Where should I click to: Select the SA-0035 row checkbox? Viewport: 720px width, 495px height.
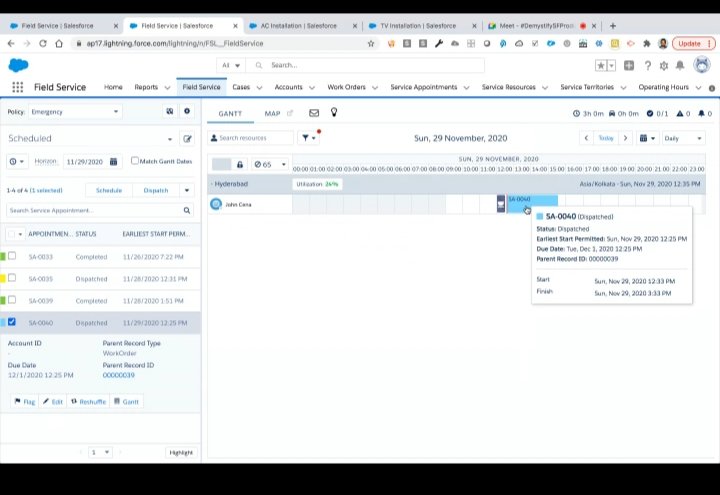[12, 278]
